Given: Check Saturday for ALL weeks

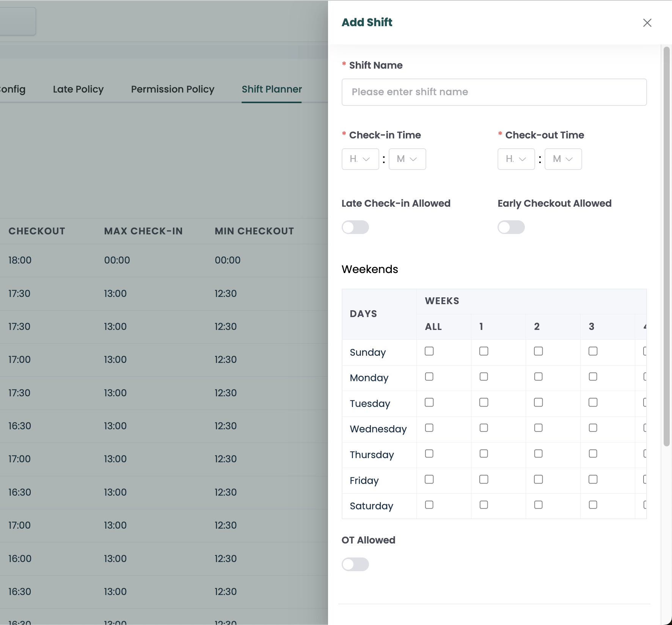Looking at the screenshot, I should point(429,505).
